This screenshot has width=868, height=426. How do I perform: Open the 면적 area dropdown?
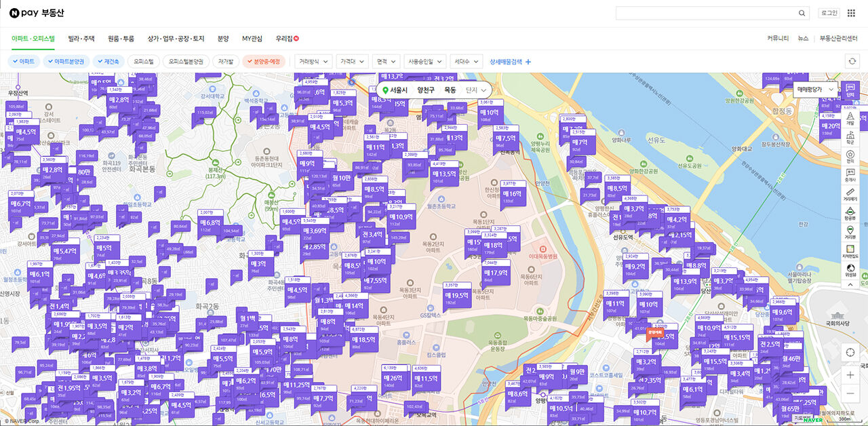(x=386, y=61)
